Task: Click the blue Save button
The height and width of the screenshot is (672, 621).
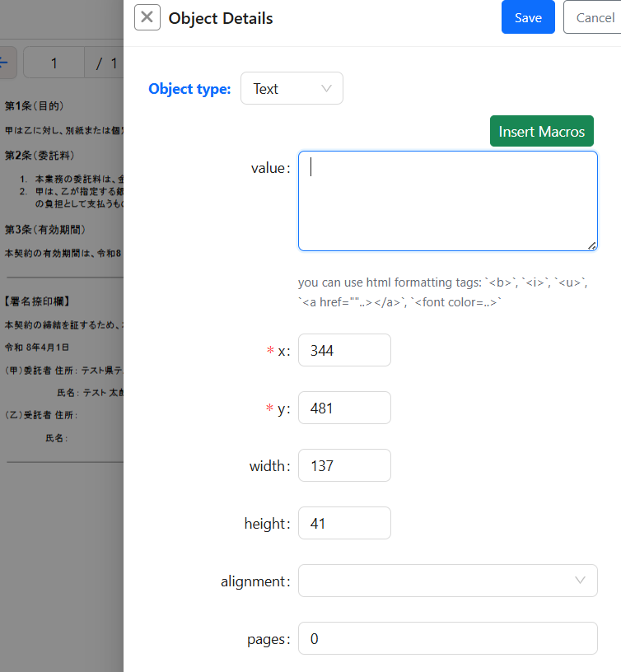Action: 528,17
